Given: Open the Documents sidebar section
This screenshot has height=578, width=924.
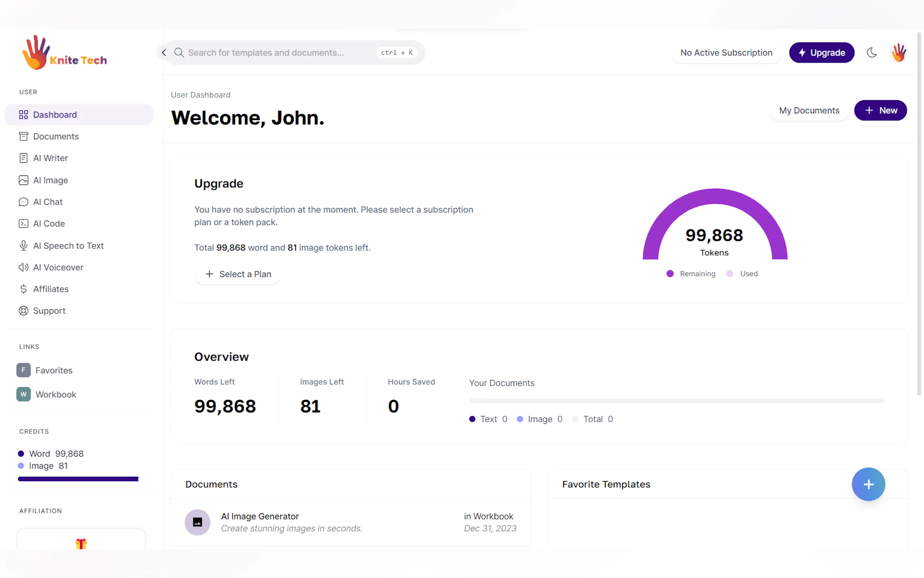Looking at the screenshot, I should pos(56,136).
